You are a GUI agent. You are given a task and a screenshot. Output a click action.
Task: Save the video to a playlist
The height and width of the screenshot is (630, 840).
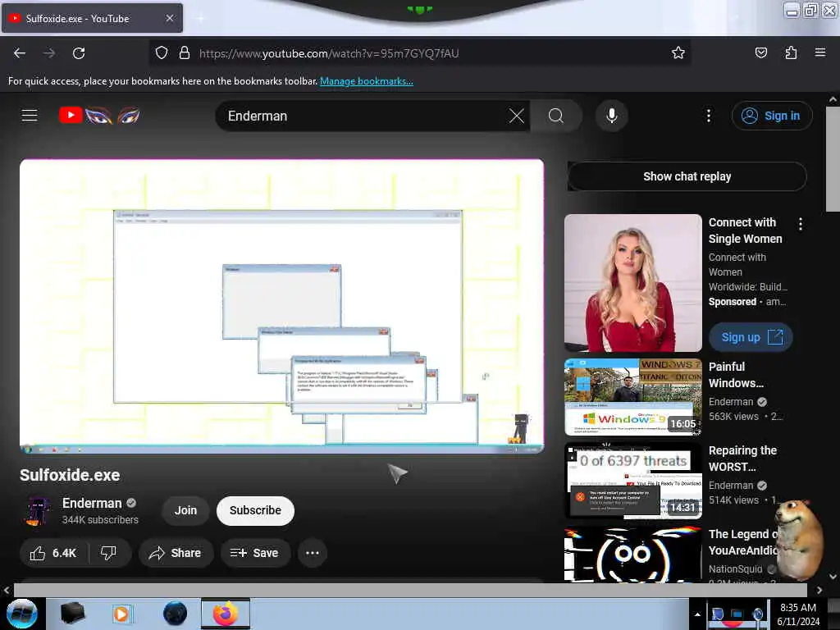click(x=255, y=553)
